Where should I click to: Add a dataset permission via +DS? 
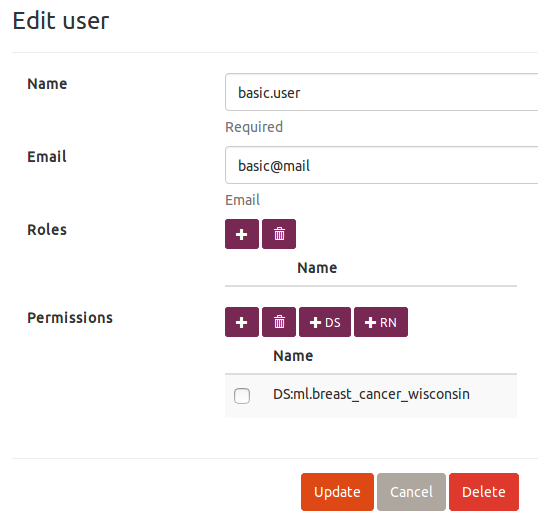click(x=325, y=322)
